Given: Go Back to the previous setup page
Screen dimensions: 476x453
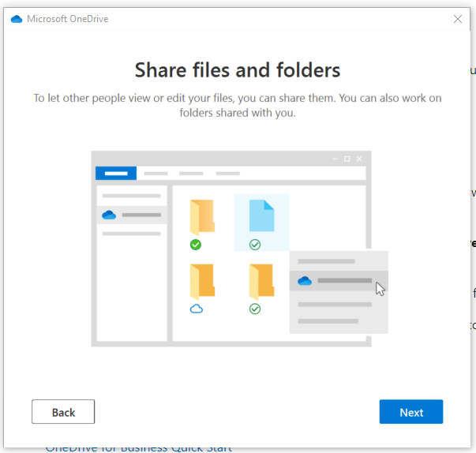Looking at the screenshot, I should (63, 412).
